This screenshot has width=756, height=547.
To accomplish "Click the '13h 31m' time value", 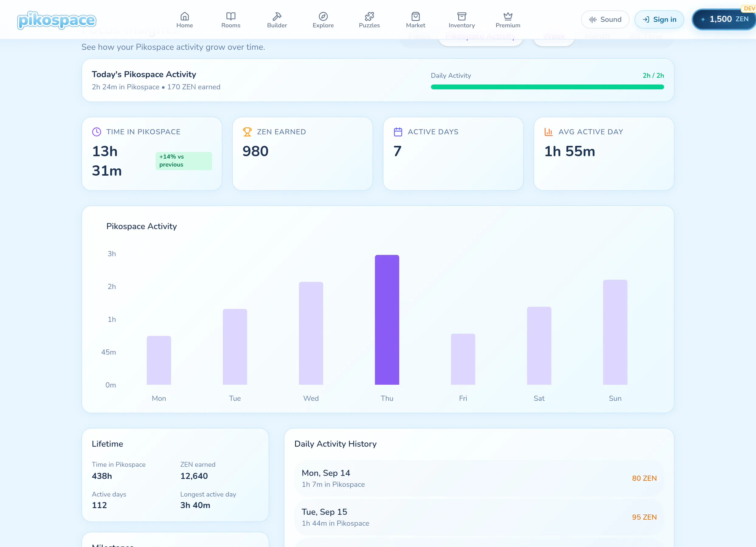I will [x=107, y=161].
